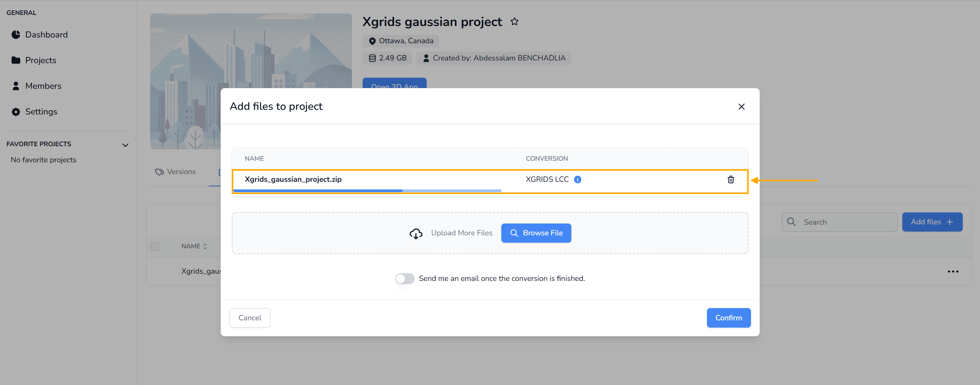This screenshot has height=385, width=980.
Task: Confirm adding files to project
Action: tap(728, 318)
